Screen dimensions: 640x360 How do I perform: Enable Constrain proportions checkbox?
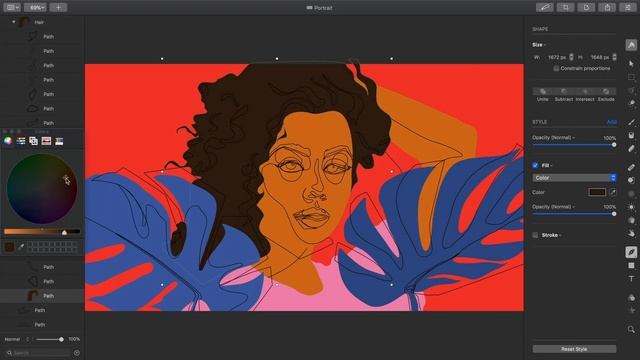(556, 69)
